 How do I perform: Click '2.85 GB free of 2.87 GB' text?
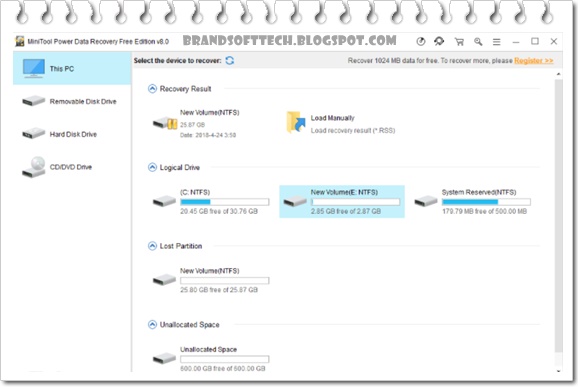click(x=346, y=212)
